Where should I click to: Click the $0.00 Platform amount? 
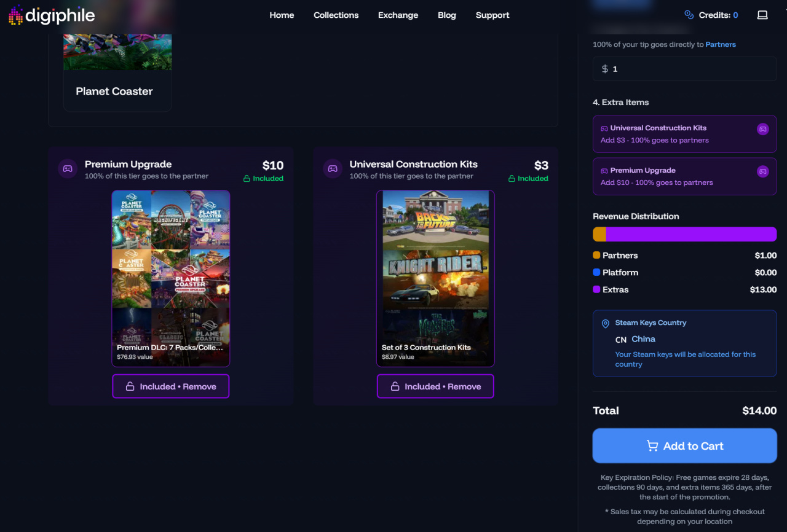(x=765, y=273)
